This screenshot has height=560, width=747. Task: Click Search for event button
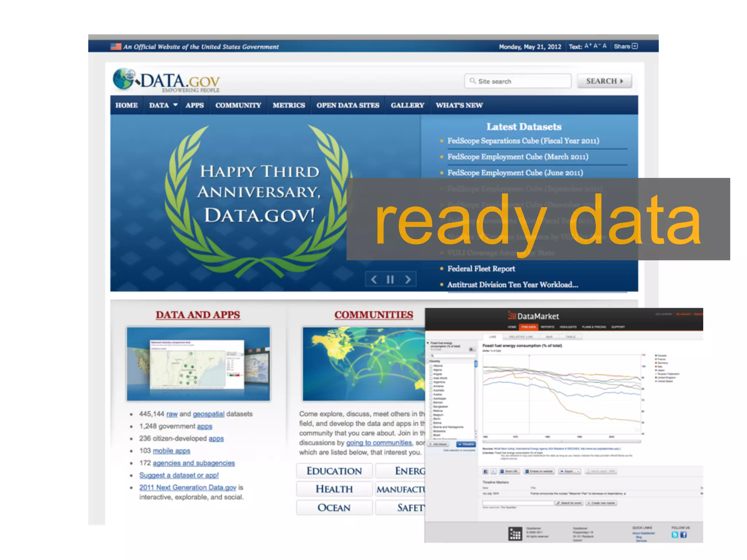click(x=569, y=503)
